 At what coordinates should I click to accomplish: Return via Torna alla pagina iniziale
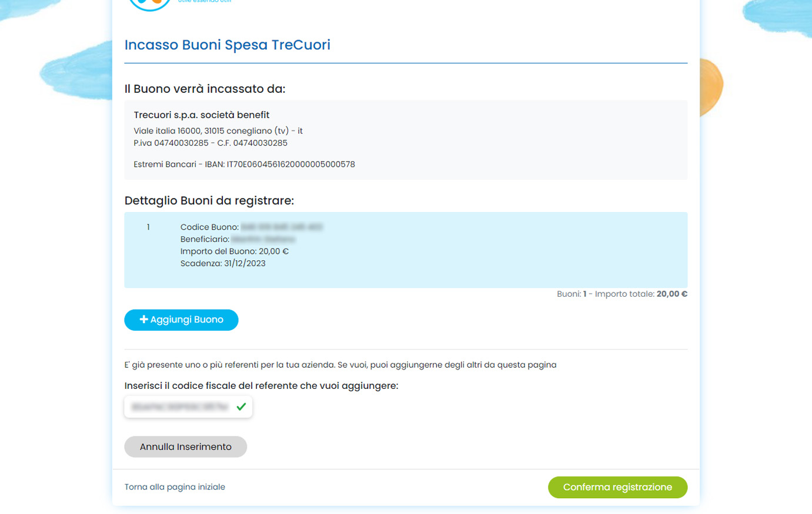pos(175,487)
